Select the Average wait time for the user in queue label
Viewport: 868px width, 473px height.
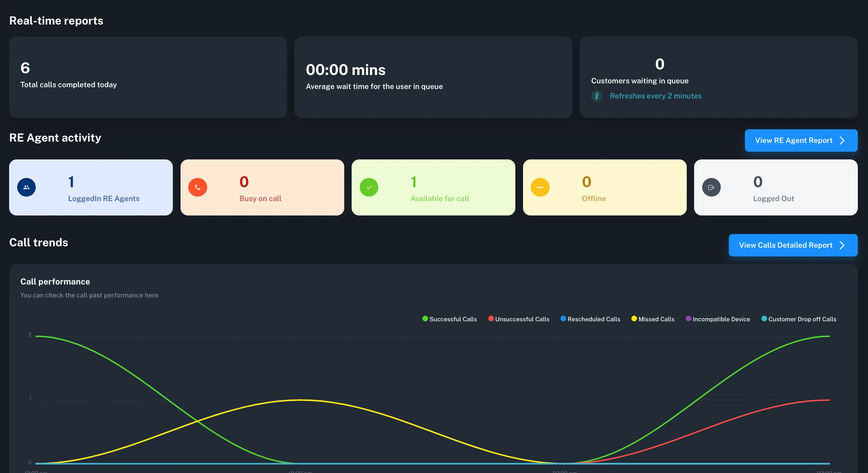click(374, 87)
